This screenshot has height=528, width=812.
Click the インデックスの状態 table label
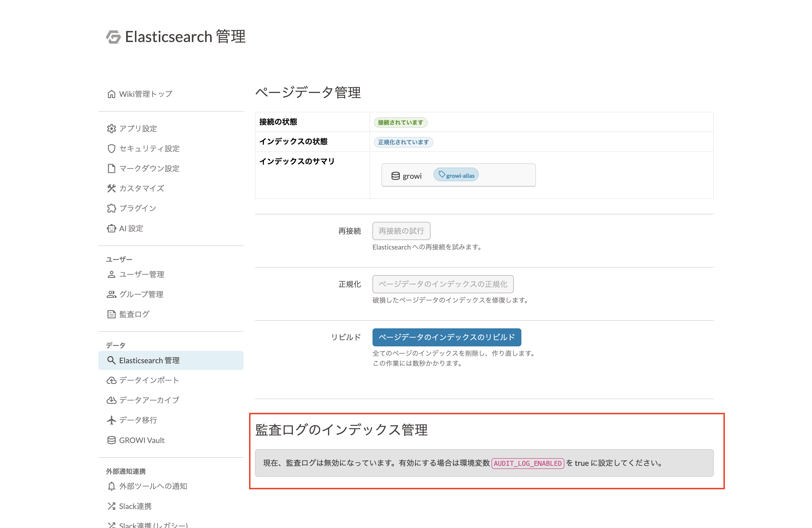click(293, 141)
